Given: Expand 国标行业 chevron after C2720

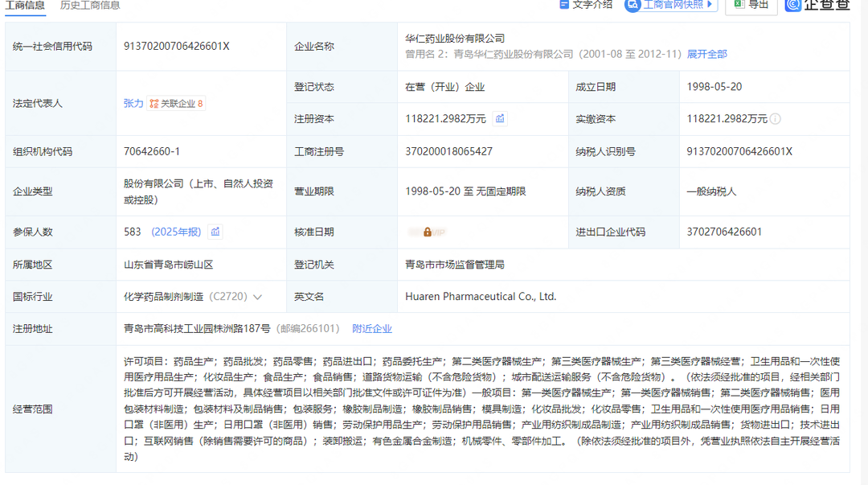Looking at the screenshot, I should tap(257, 297).
